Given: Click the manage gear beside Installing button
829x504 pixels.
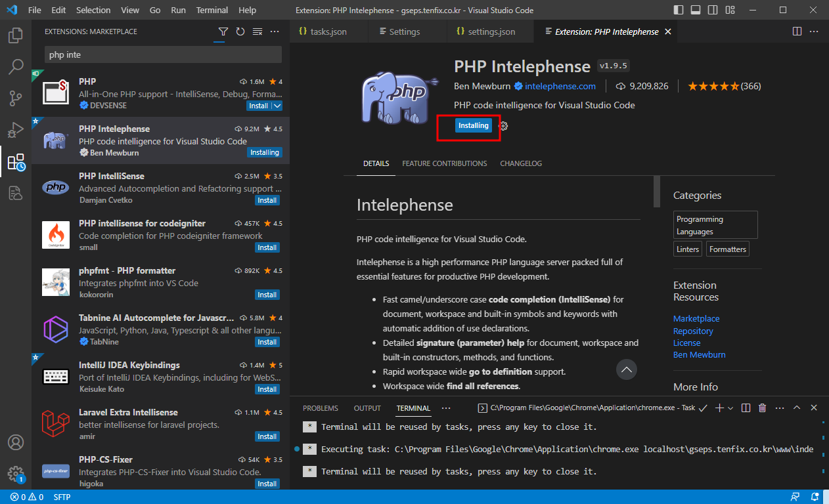Looking at the screenshot, I should coord(504,125).
